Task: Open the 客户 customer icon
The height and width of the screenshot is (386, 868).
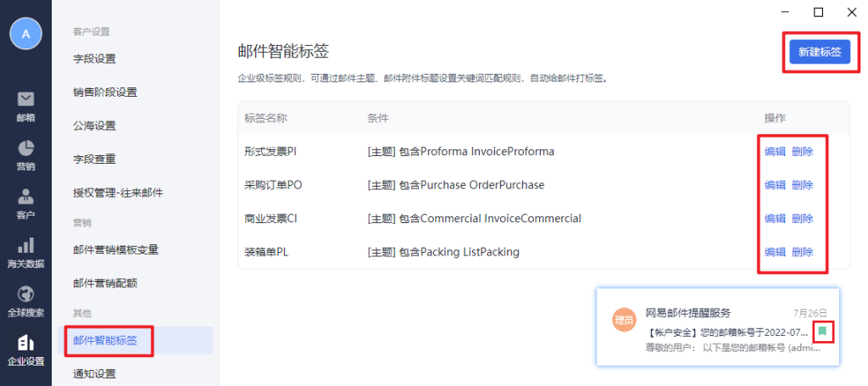Action: click(x=25, y=199)
